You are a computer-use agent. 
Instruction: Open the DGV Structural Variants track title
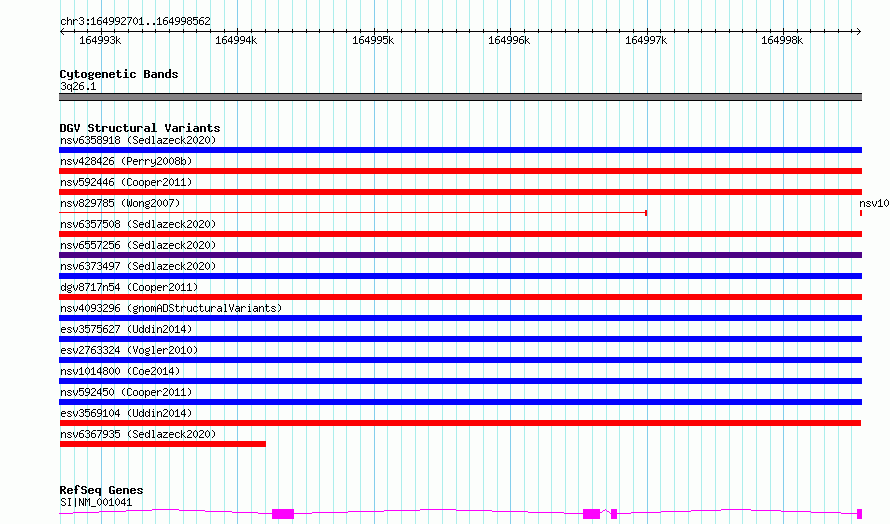click(140, 128)
